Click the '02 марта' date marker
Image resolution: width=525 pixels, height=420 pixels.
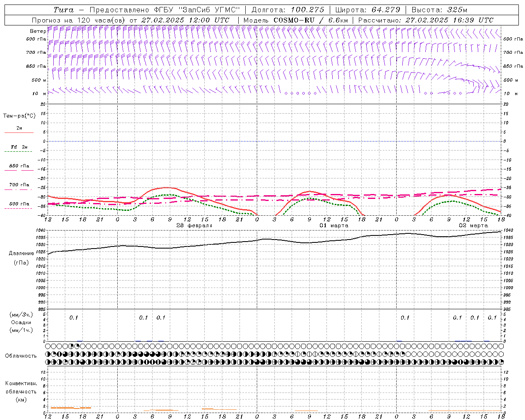point(473,226)
